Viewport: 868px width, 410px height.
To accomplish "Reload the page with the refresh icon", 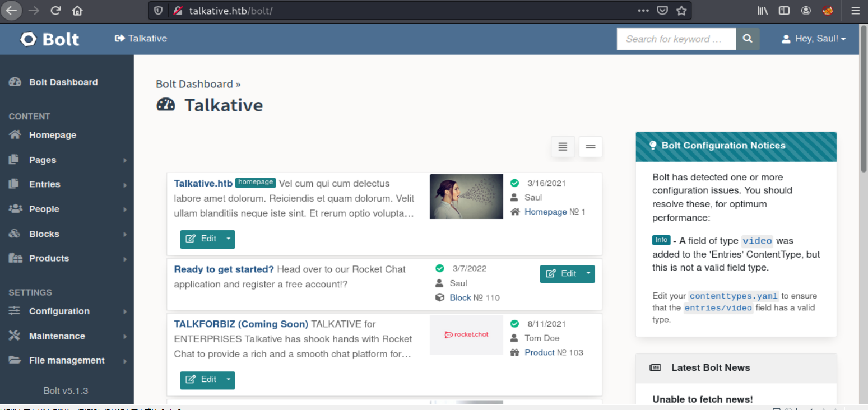I will click(x=55, y=11).
